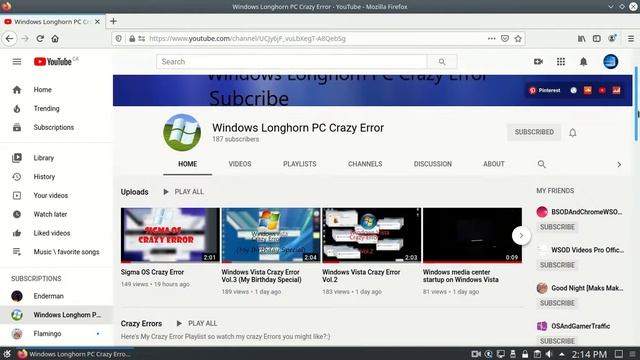Image resolution: width=640 pixels, height=360 pixels.
Task: Switch to channel HOME tab
Action: [187, 164]
